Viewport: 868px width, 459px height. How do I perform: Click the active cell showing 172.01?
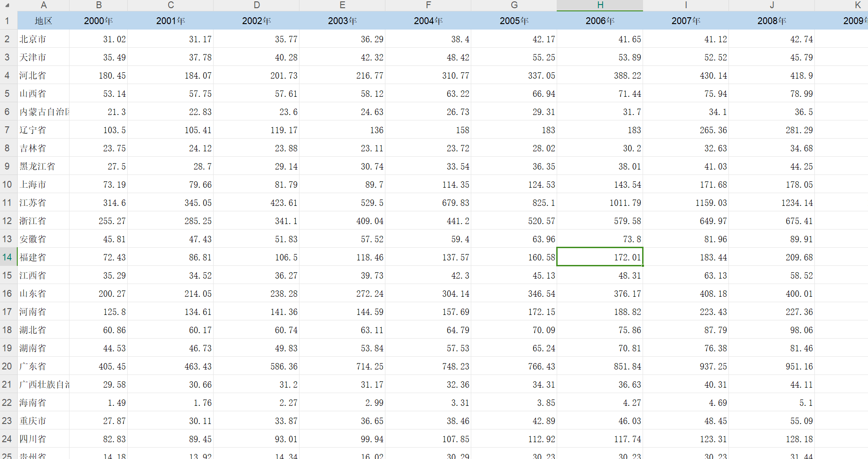(600, 257)
